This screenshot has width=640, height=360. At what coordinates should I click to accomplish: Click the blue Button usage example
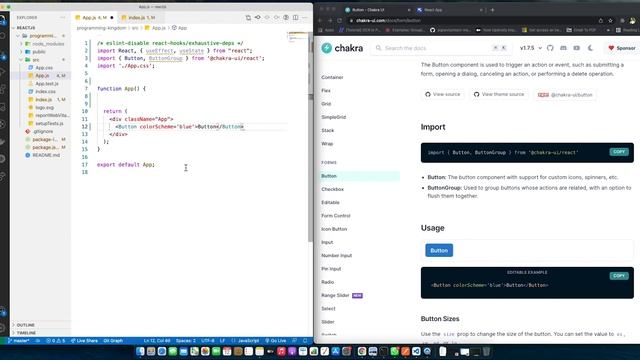[439, 250]
